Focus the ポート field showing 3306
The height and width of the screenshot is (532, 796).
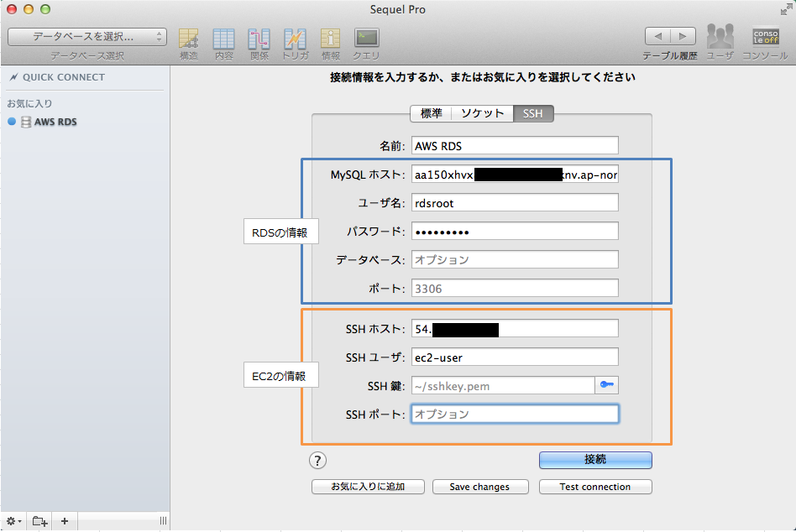[515, 288]
